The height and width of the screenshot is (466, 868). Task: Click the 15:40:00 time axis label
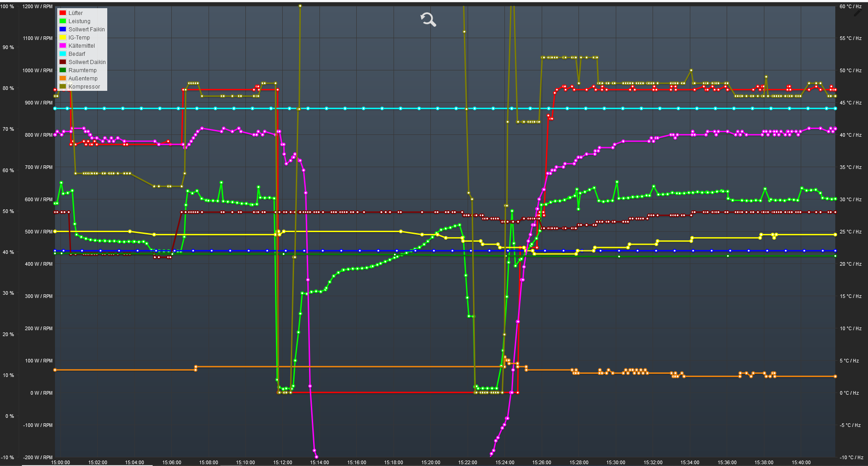pos(801,462)
